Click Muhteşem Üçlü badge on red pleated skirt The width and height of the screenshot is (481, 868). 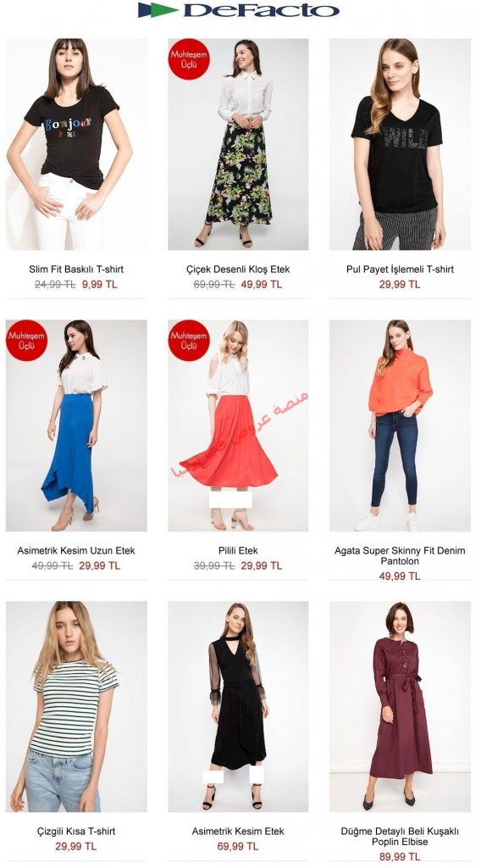point(189,341)
